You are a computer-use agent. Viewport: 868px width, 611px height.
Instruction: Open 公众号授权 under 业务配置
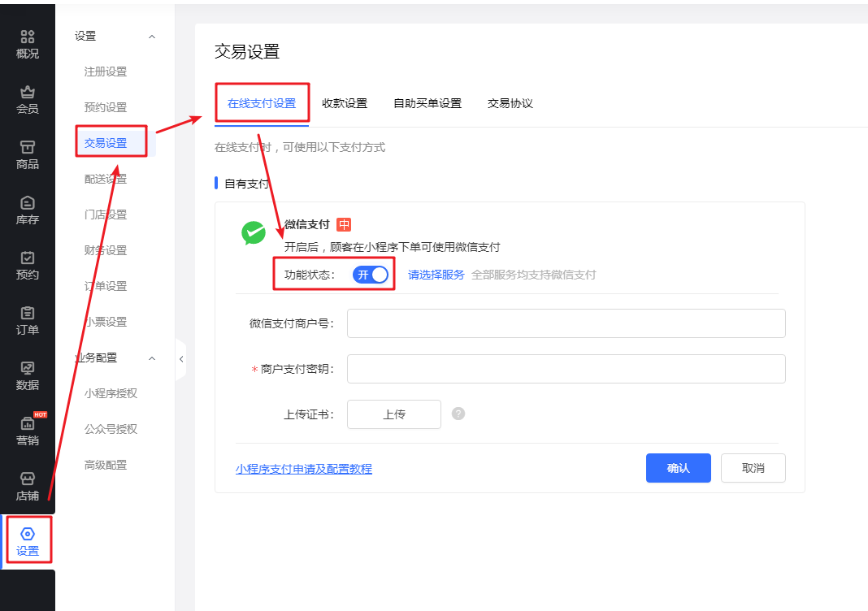click(111, 430)
